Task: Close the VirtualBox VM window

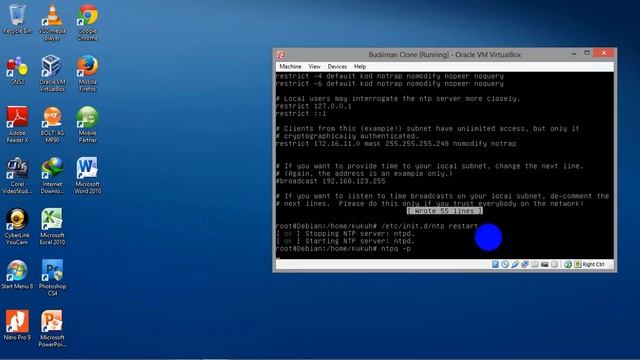Action: 604,53
